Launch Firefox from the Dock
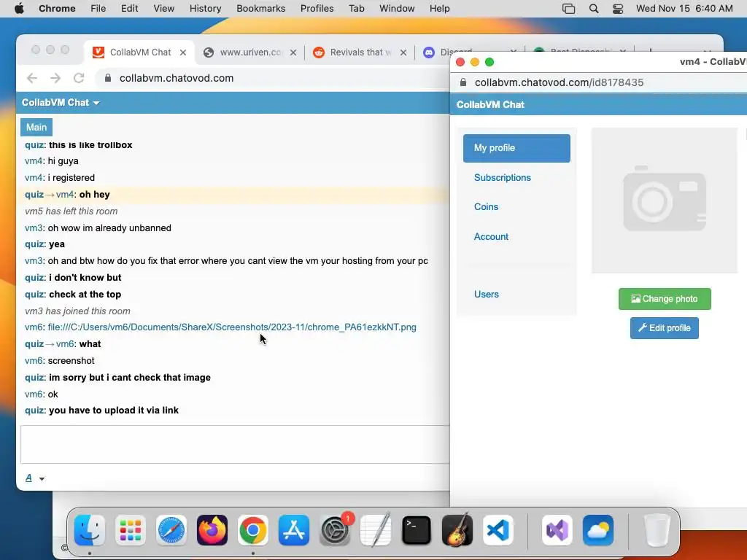 pos(212,530)
